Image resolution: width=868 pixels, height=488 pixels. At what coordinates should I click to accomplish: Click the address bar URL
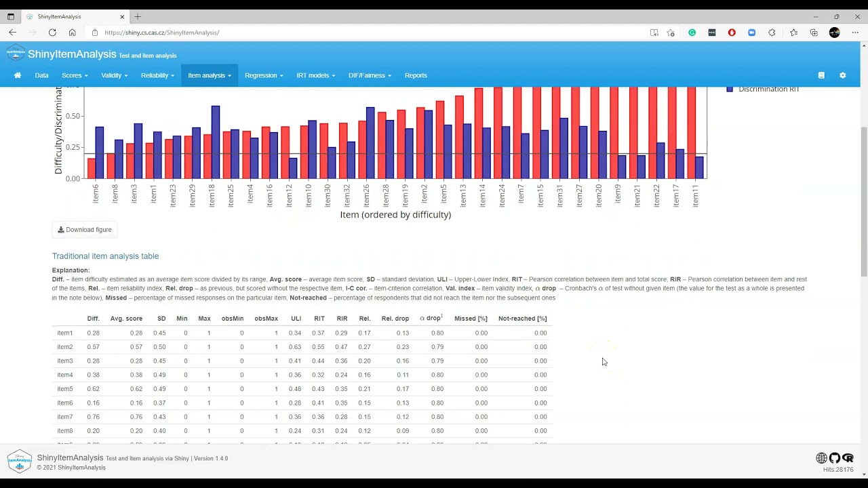[x=161, y=33]
